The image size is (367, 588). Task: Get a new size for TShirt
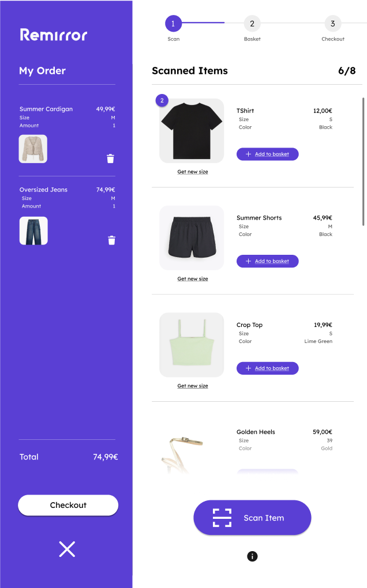pos(193,172)
